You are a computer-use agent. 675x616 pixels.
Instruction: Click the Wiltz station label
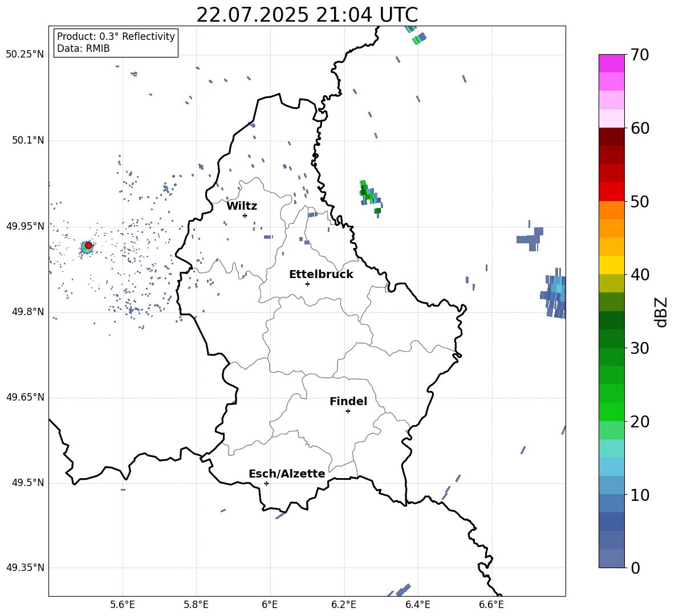click(x=242, y=206)
